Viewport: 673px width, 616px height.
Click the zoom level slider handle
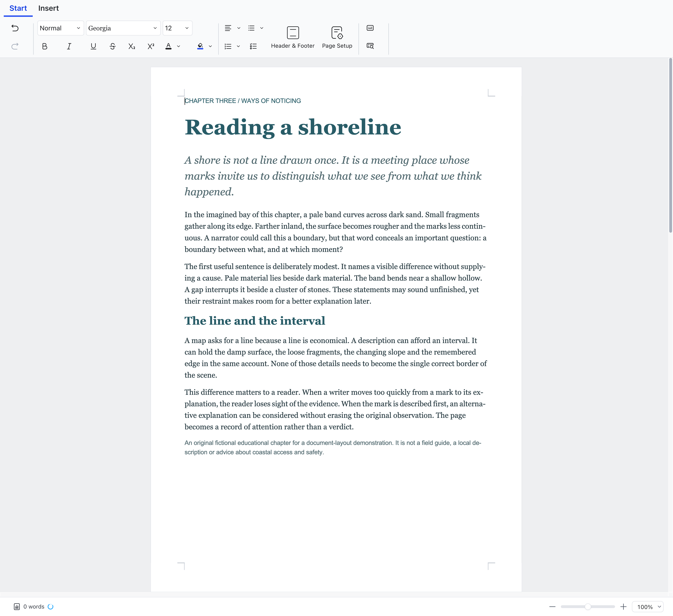pos(588,607)
